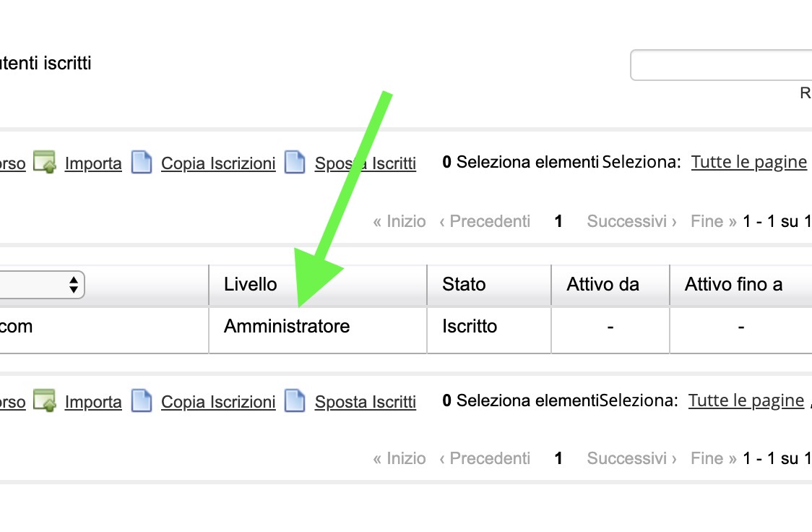This screenshot has width=812, height=532.
Task: Sort by the Attivo fino a column header
Action: 733,284
